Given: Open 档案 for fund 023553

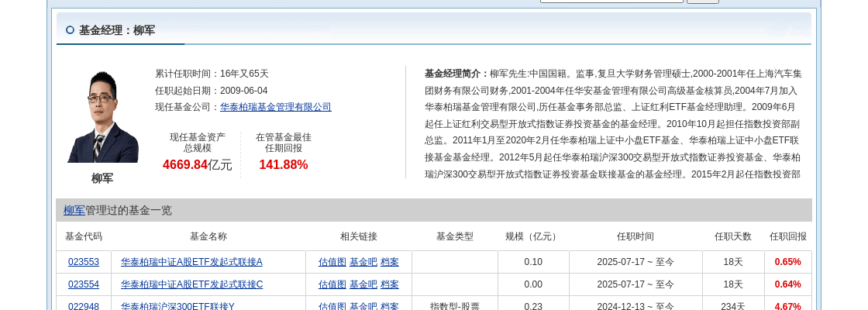Looking at the screenshot, I should [390, 262].
